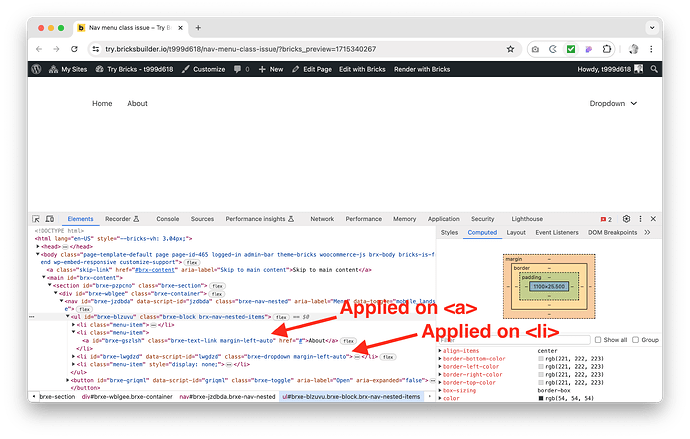Open the WordPress admin bar search icon
The width and height of the screenshot is (690, 439).
654,69
